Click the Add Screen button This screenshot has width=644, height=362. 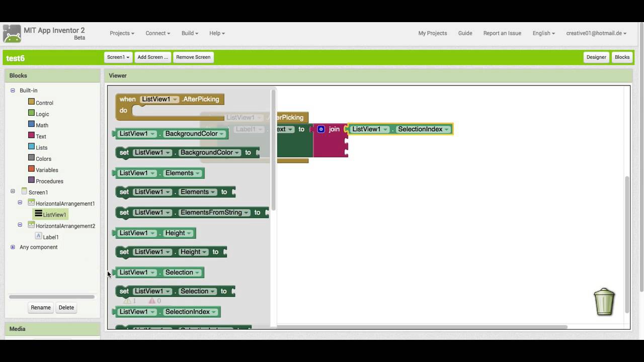[153, 57]
